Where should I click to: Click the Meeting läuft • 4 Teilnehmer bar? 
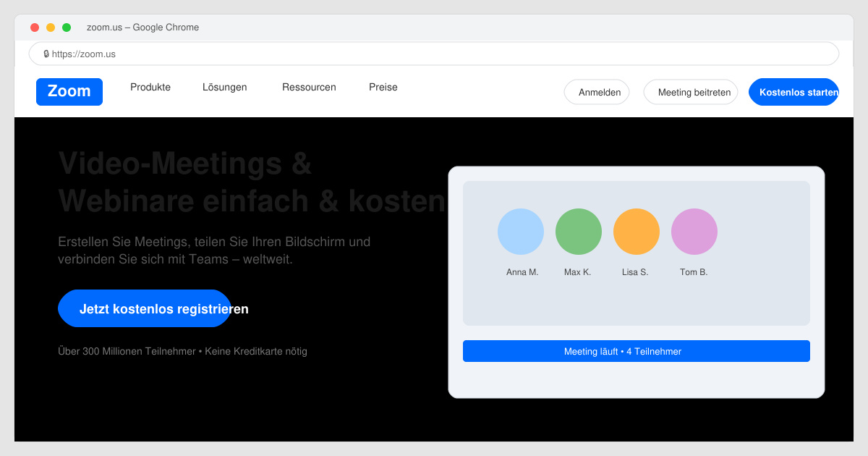[x=637, y=351]
